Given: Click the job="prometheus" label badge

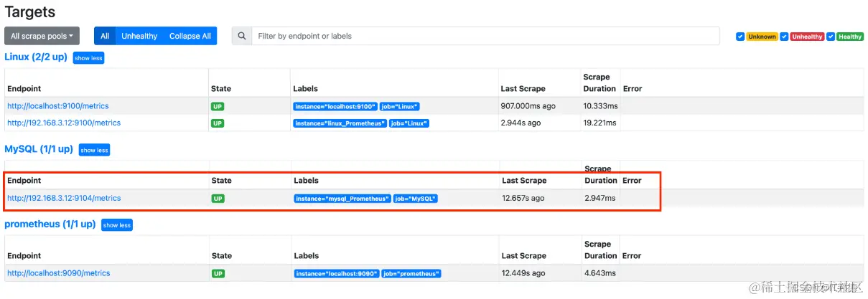Looking at the screenshot, I should point(411,274).
